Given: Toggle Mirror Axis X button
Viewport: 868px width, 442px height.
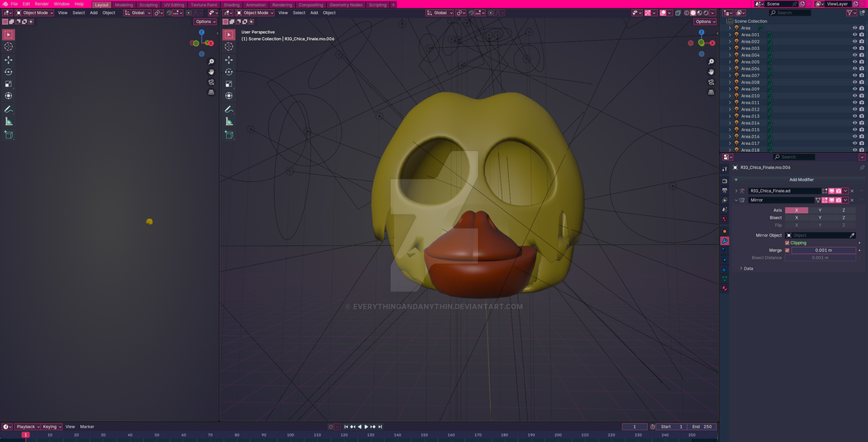Looking at the screenshot, I should [x=796, y=210].
